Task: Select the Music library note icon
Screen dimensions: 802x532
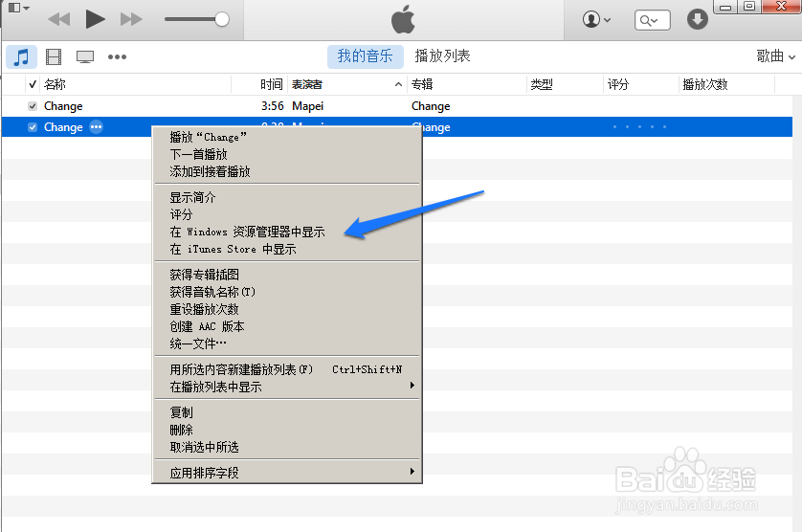Action: point(21,56)
